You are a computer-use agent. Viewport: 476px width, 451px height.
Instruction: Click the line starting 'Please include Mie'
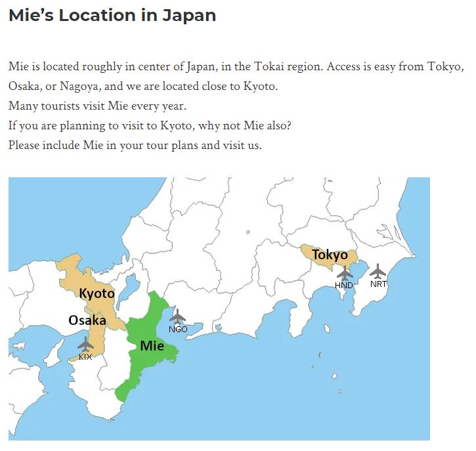pyautogui.click(x=135, y=145)
